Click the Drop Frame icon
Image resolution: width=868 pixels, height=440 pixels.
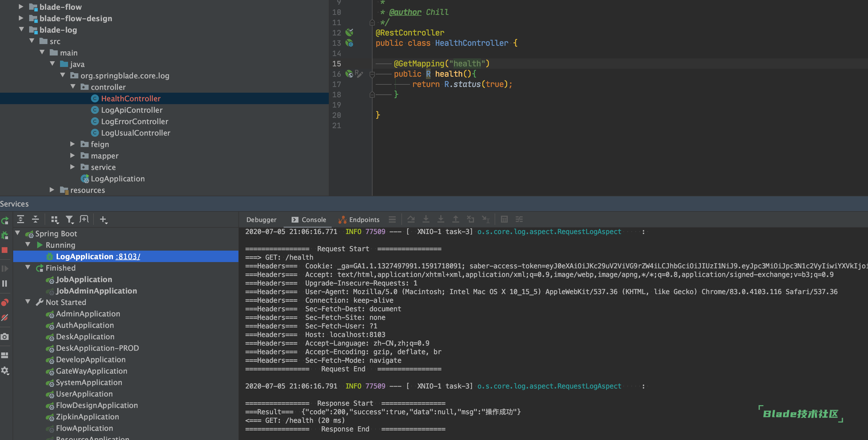[470, 219]
